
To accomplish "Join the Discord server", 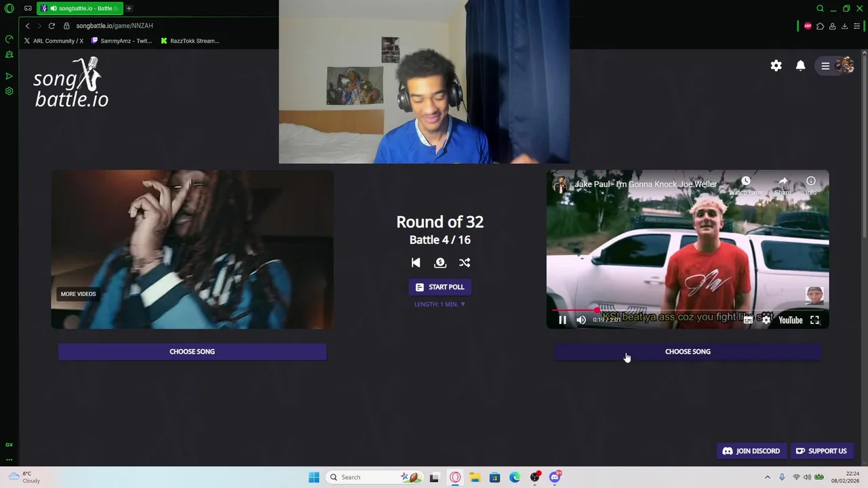I will click(751, 451).
